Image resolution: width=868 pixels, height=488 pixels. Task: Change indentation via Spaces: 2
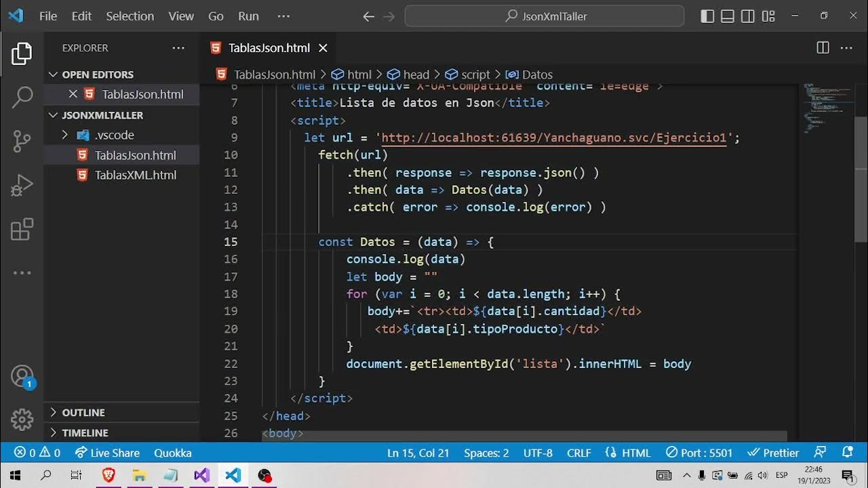coord(486,453)
